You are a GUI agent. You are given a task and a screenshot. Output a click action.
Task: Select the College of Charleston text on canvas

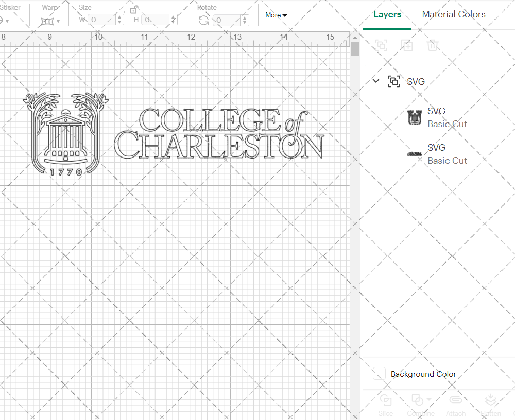(x=219, y=134)
